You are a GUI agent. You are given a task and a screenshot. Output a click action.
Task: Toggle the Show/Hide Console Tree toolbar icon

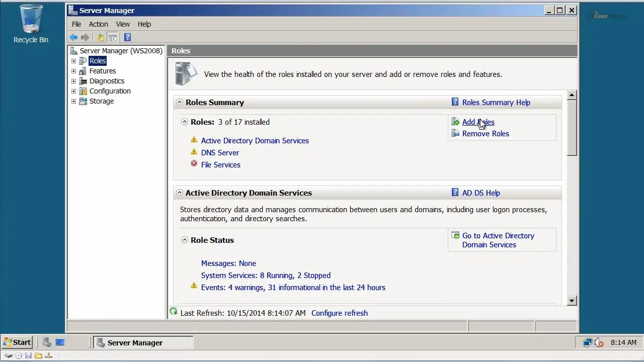(x=113, y=37)
